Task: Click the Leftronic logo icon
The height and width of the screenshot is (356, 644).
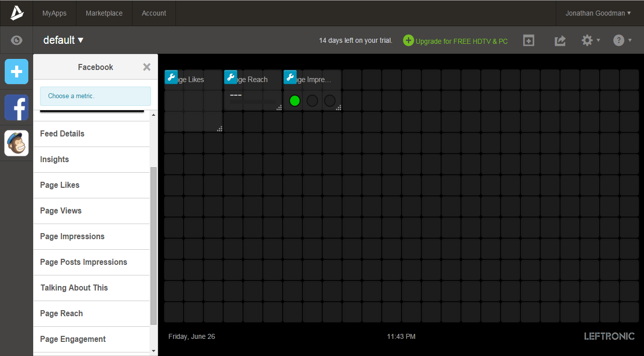Action: pyautogui.click(x=17, y=13)
